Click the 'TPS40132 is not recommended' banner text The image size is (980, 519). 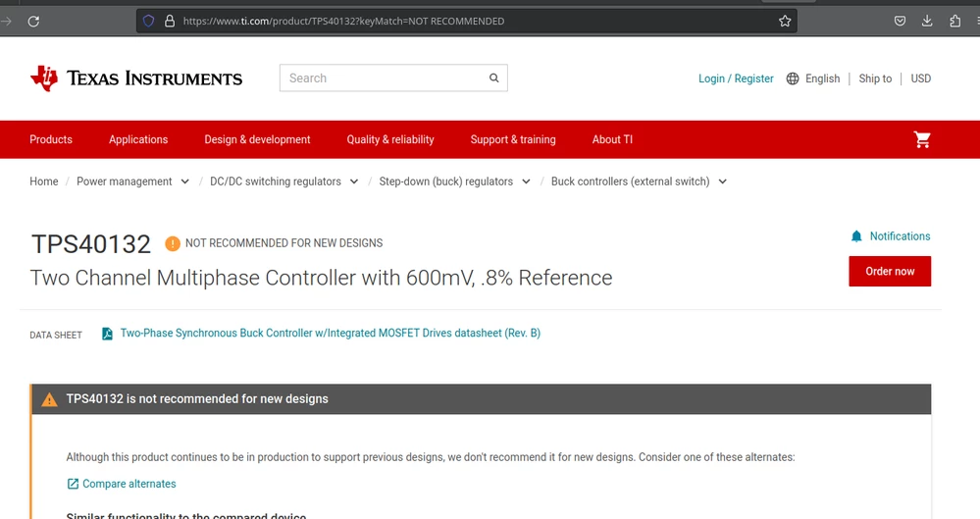197,399
